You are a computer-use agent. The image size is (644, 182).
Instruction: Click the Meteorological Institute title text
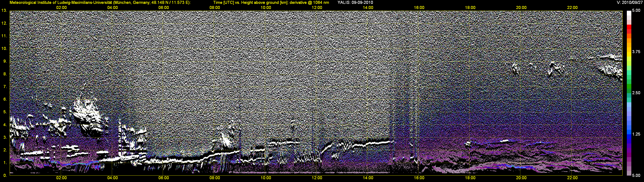point(100,3)
